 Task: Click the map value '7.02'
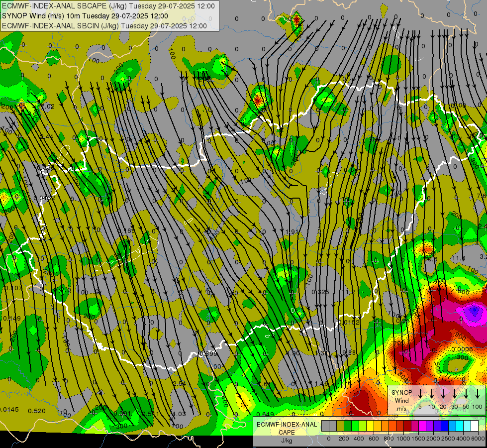[x=48, y=107]
